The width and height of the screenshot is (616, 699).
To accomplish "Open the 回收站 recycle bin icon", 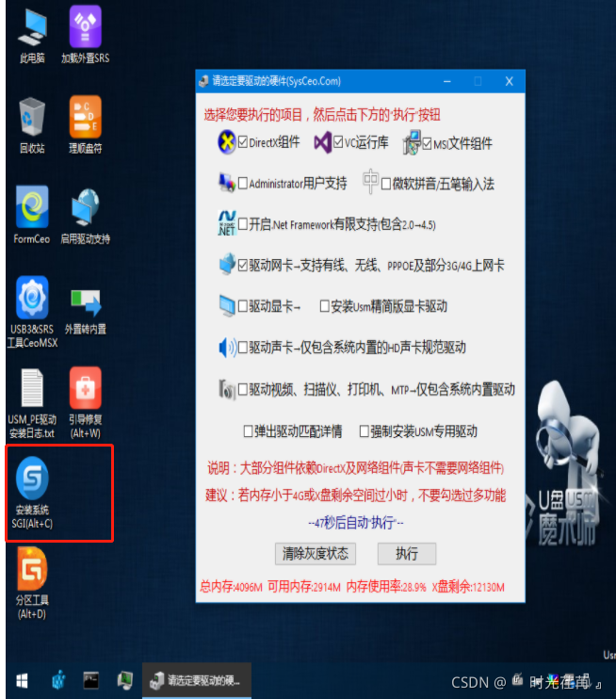I will [32, 125].
